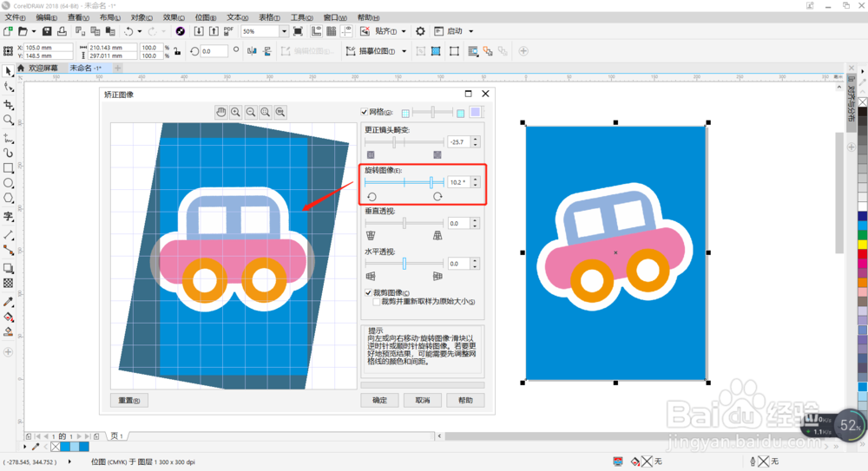Viewport: 868px width, 471px height.
Task: Click the New document icon
Action: point(8,31)
